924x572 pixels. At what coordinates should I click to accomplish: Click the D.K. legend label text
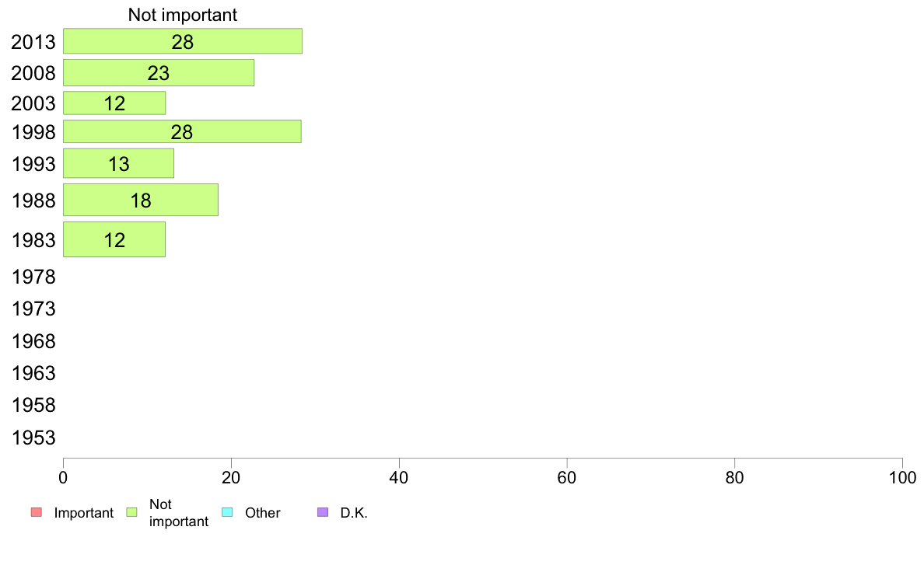(x=354, y=512)
